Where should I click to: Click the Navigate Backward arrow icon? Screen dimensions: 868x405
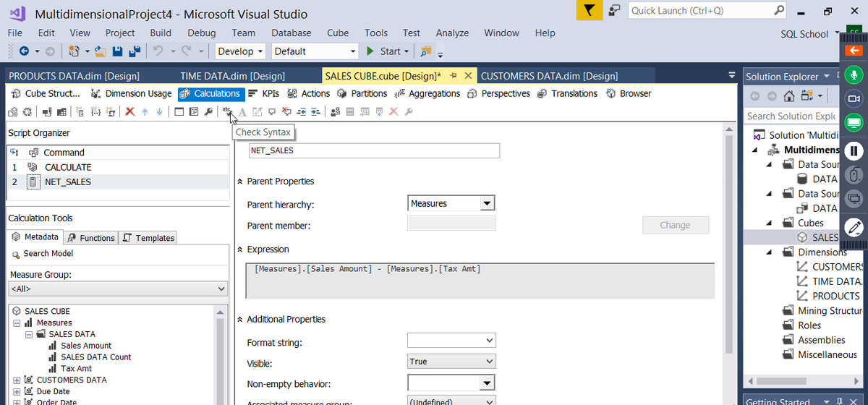click(x=24, y=51)
